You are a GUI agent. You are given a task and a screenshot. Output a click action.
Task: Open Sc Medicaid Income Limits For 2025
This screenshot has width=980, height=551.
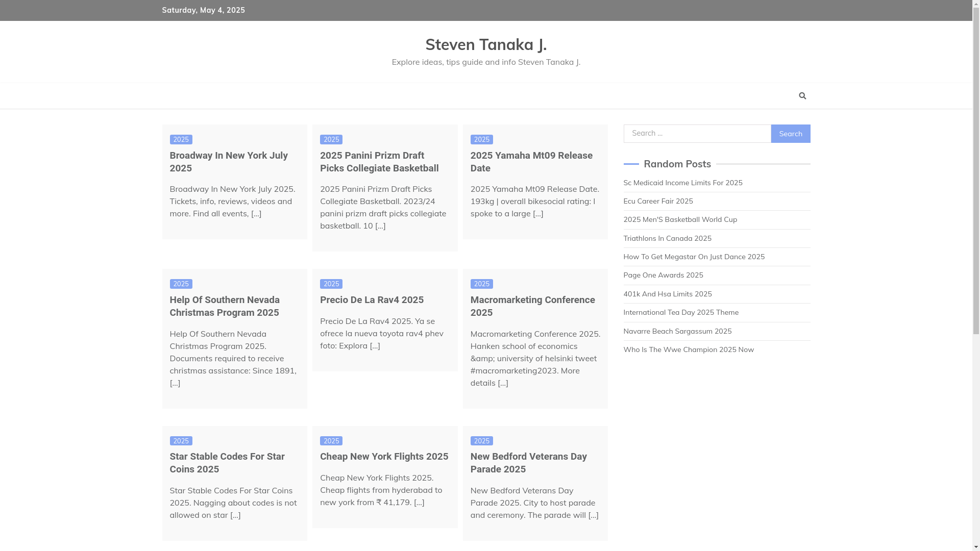pos(682,183)
